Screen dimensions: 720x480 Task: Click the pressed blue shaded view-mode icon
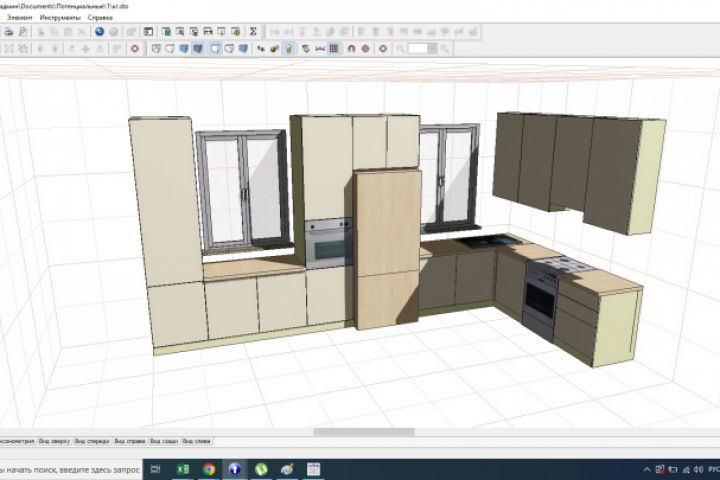[198, 48]
